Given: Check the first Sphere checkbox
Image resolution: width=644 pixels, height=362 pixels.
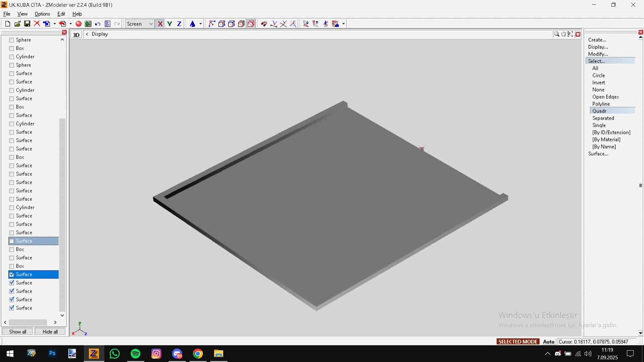Looking at the screenshot, I should (x=12, y=40).
